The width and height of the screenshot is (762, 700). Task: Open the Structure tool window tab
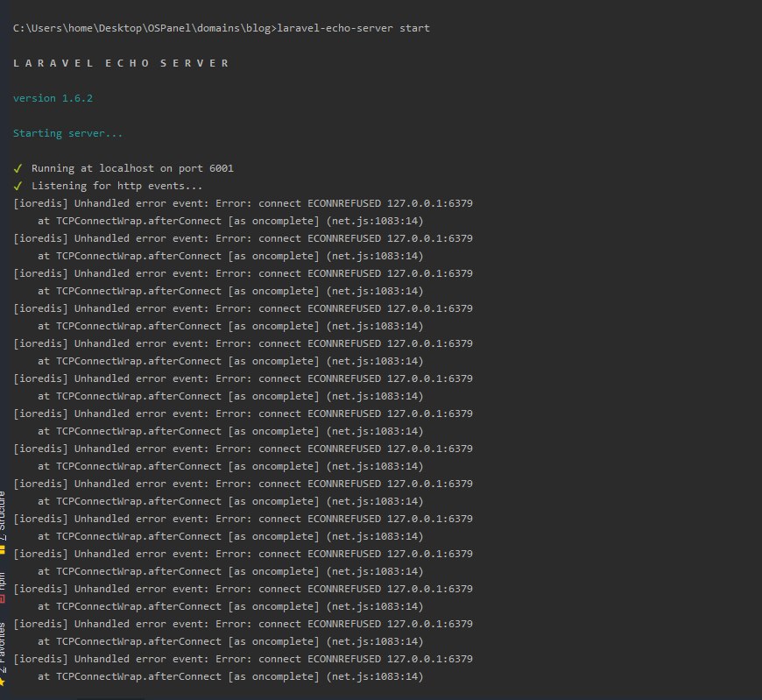pyautogui.click(x=3, y=522)
